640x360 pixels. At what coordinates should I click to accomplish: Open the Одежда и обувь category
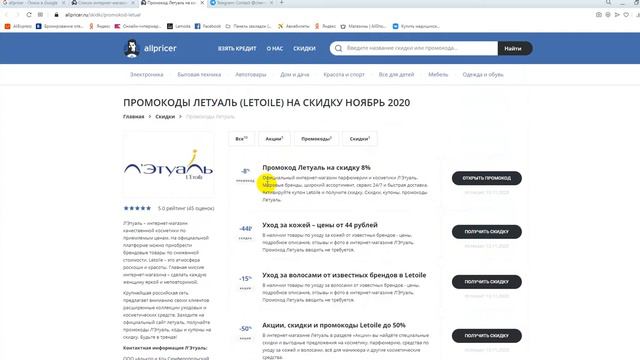pyautogui.click(x=483, y=75)
